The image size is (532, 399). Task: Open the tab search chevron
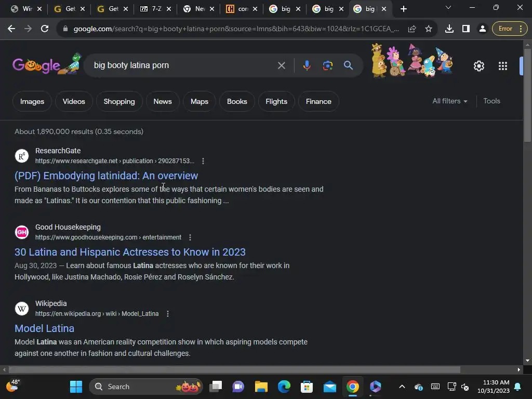448,7
